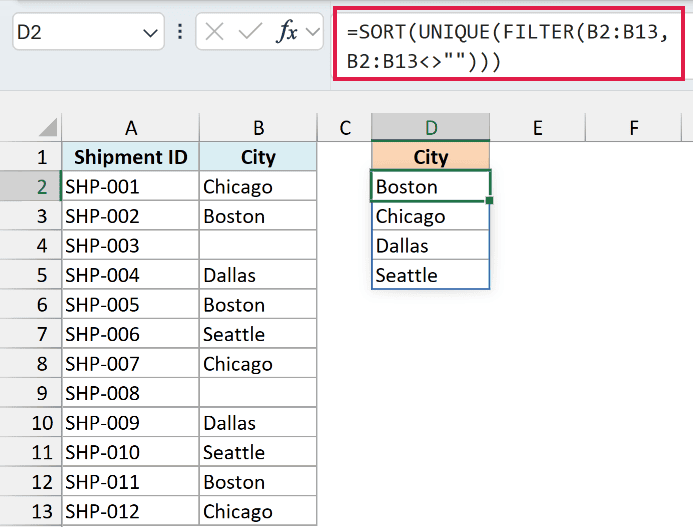Click the empty city cell beside SHP-003
Viewport: 693px width, 527px height.
click(x=258, y=245)
